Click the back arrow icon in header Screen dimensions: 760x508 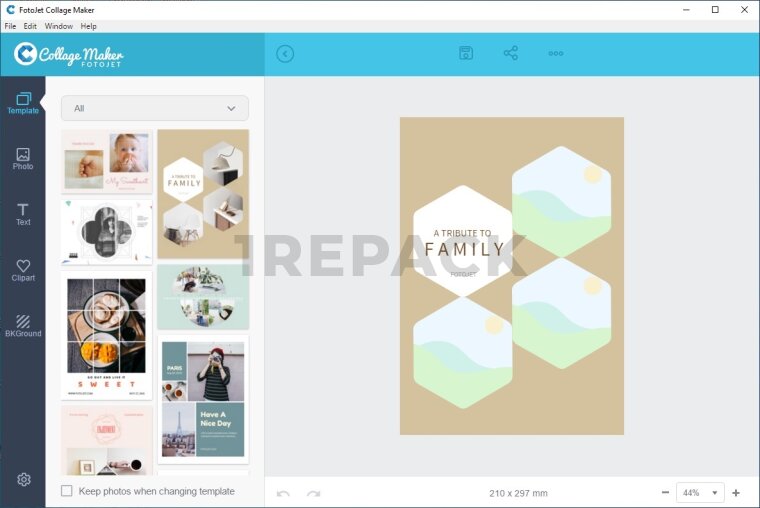(285, 54)
